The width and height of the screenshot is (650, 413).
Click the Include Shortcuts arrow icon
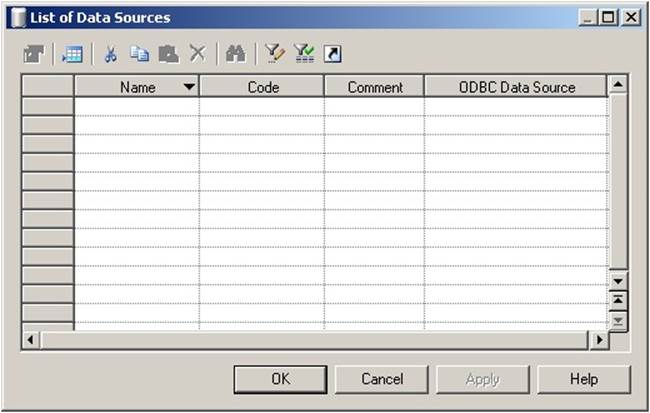(333, 54)
